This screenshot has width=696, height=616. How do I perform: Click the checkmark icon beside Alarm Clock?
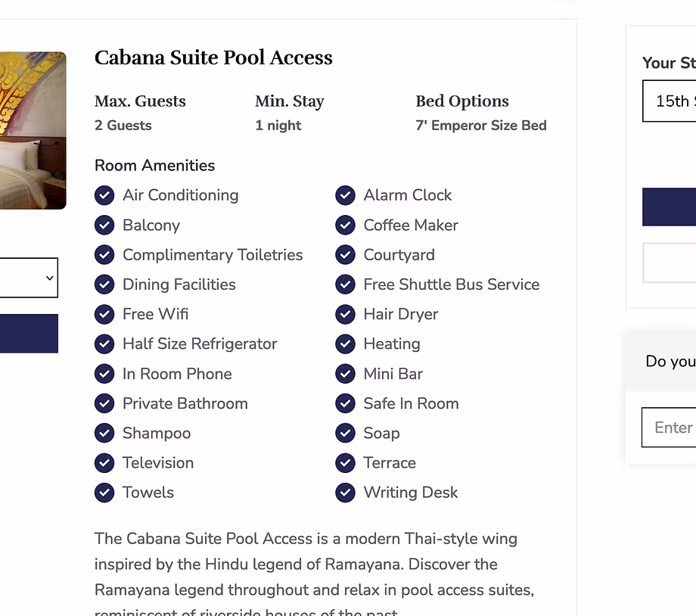click(x=345, y=195)
